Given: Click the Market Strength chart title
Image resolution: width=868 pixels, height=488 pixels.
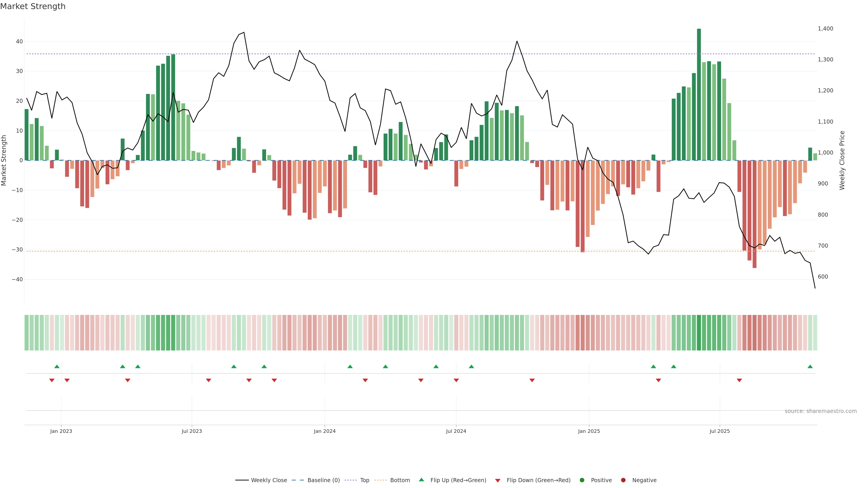Looking at the screenshot, I should coord(33,6).
